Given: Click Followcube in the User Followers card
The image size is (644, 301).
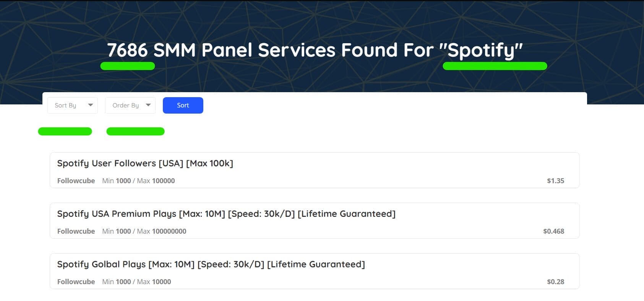Looking at the screenshot, I should pos(76,181).
